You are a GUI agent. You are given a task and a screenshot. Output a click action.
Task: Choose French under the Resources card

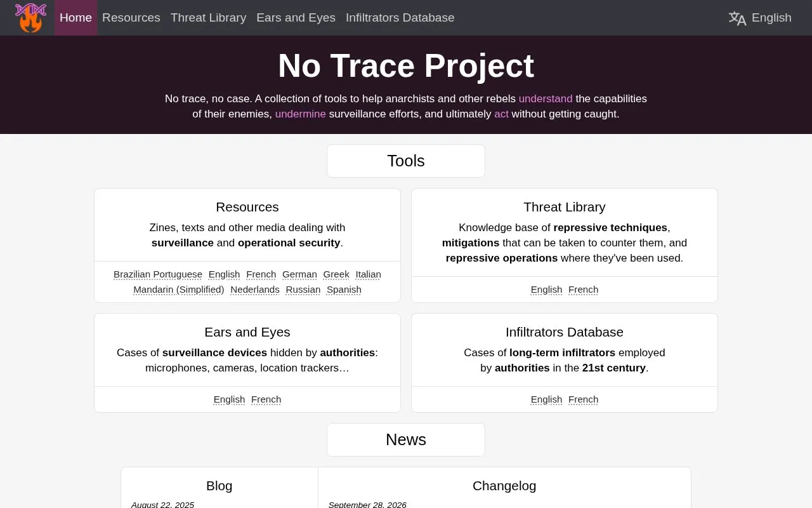(x=261, y=274)
